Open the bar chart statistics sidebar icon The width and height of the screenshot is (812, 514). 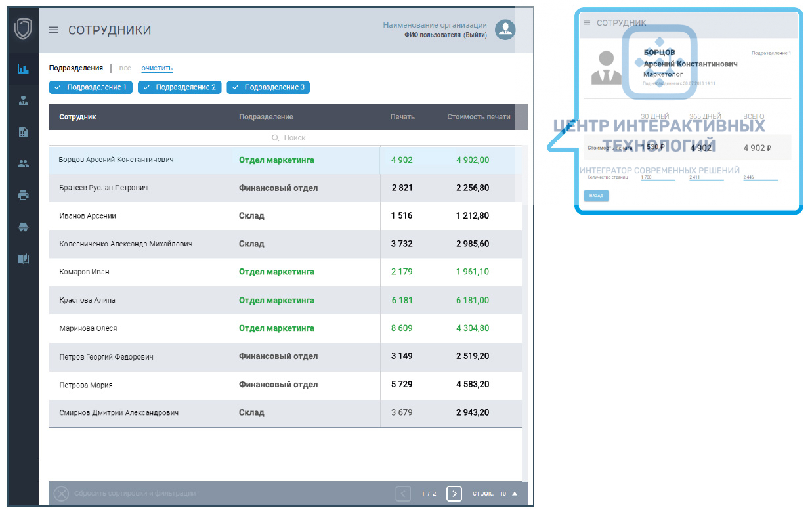click(x=23, y=69)
